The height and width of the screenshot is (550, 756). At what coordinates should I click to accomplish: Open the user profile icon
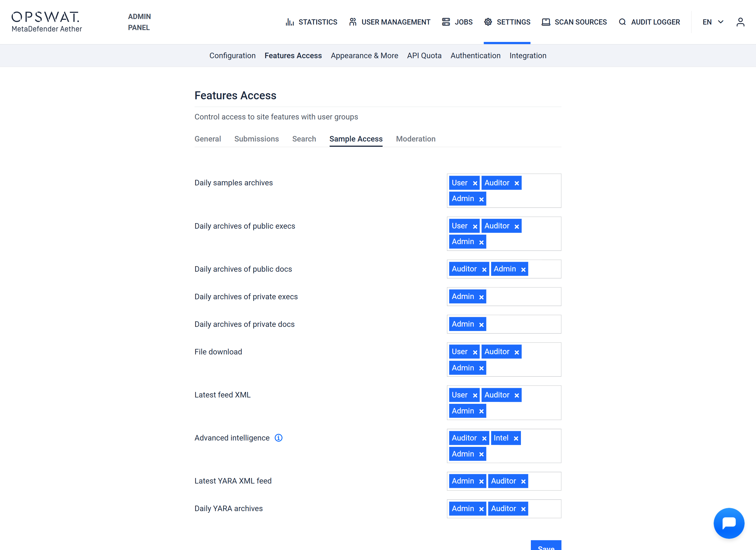(740, 22)
